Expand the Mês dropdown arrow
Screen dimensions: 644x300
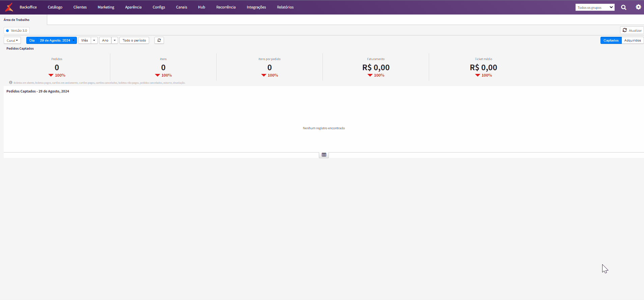(94, 40)
